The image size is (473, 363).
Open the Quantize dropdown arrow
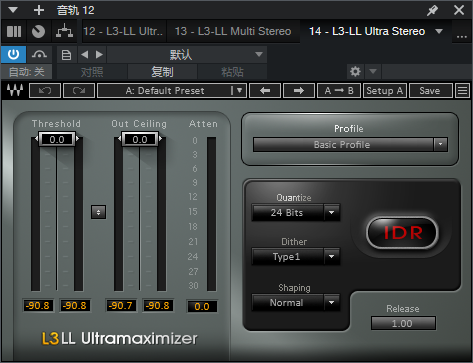332,212
